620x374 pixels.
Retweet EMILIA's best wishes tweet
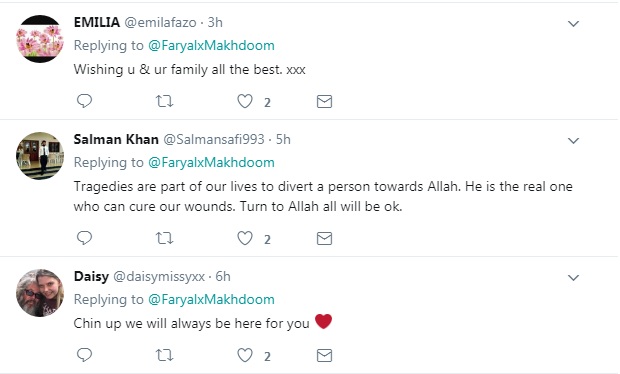[164, 102]
